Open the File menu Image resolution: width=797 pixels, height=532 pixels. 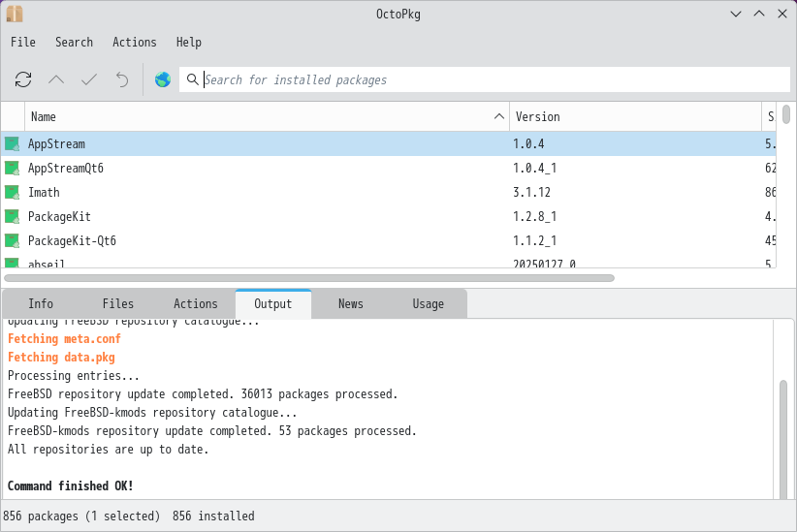coord(23,42)
